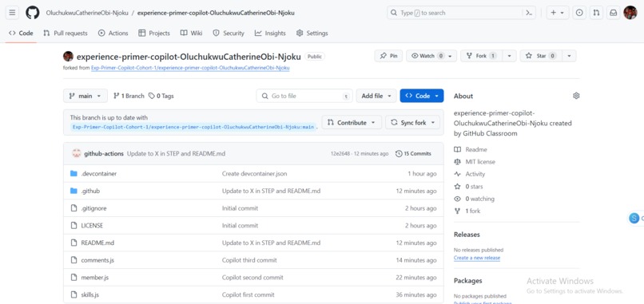Screen dimensions: 644x304
Task: Star this repository
Action: pyautogui.click(x=541, y=56)
